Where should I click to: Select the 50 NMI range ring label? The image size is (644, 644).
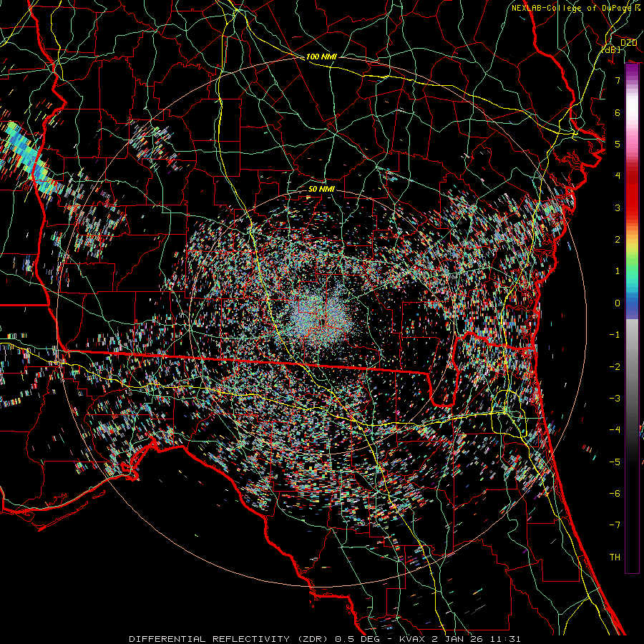pos(321,189)
